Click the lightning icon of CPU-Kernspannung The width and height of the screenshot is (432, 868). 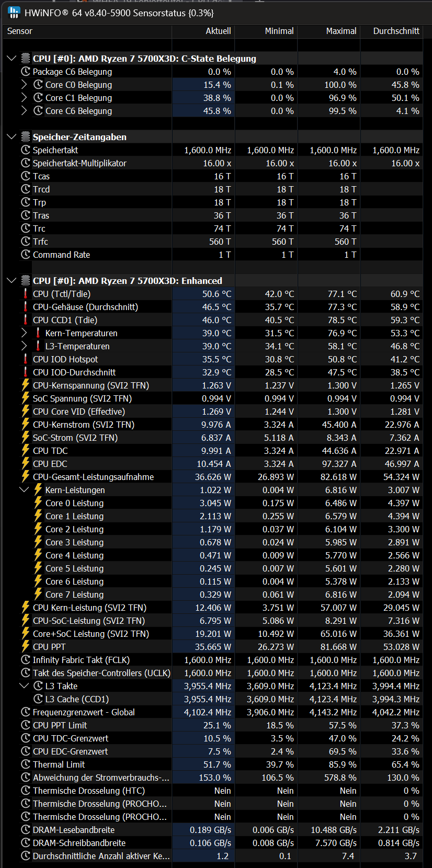[26, 385]
